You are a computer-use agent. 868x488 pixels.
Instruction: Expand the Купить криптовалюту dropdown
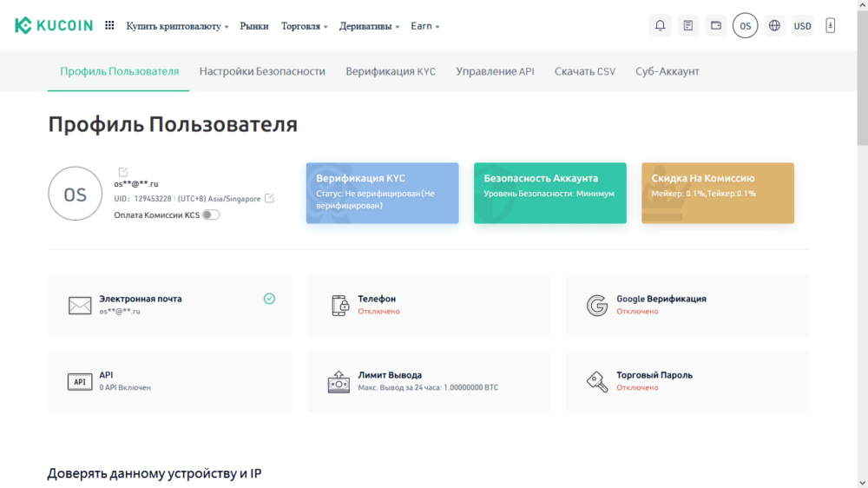pos(177,26)
